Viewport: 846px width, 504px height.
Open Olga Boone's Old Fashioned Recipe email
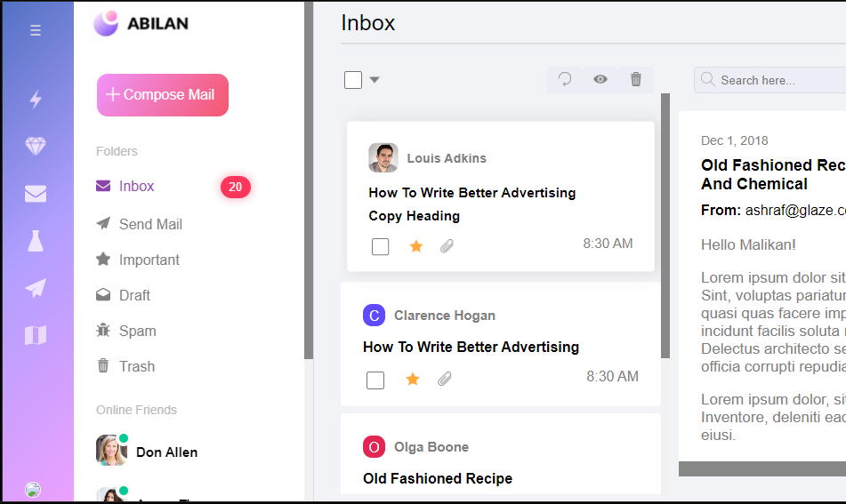[438, 478]
